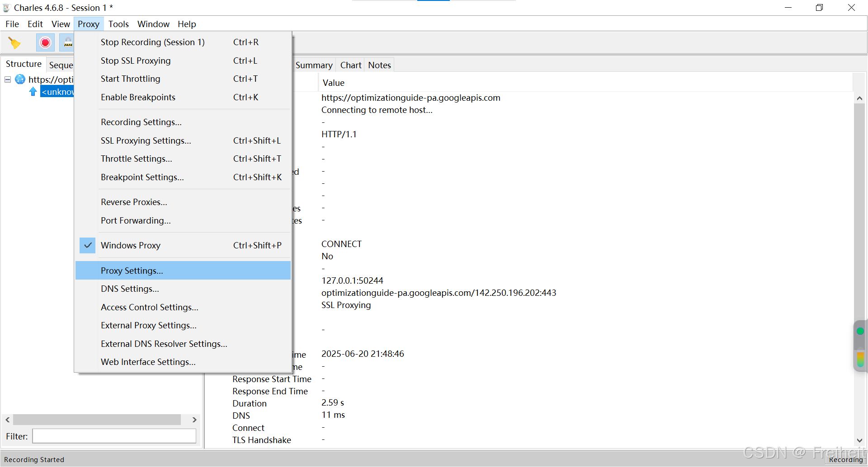The width and height of the screenshot is (868, 467).
Task: Open the Help menu
Action: tap(187, 24)
